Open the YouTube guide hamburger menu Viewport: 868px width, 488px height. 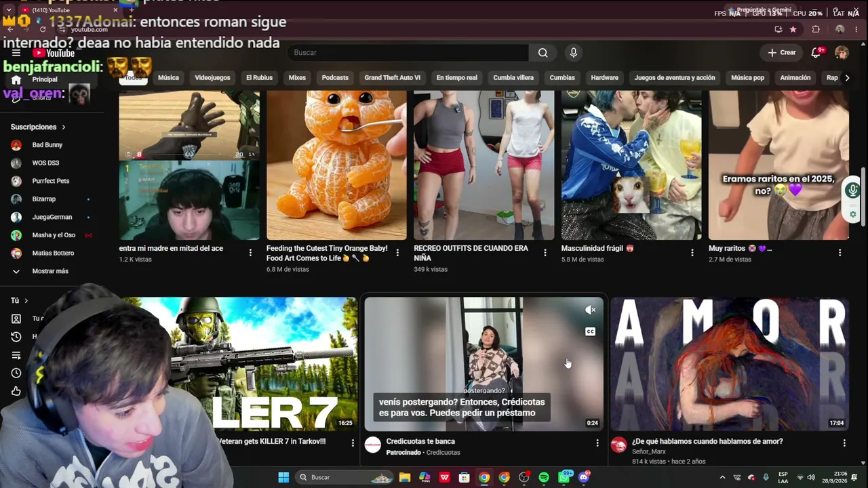pos(16,53)
